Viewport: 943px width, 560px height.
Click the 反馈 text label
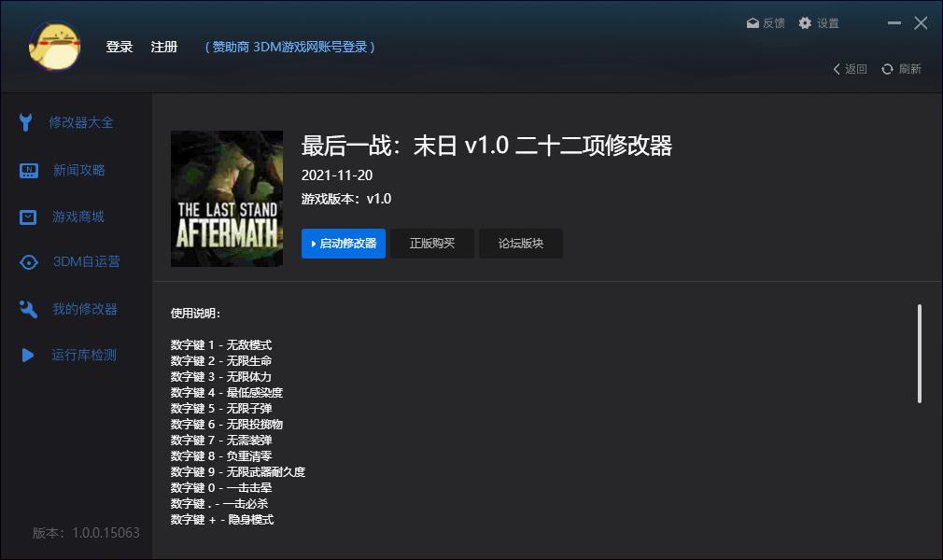click(774, 23)
